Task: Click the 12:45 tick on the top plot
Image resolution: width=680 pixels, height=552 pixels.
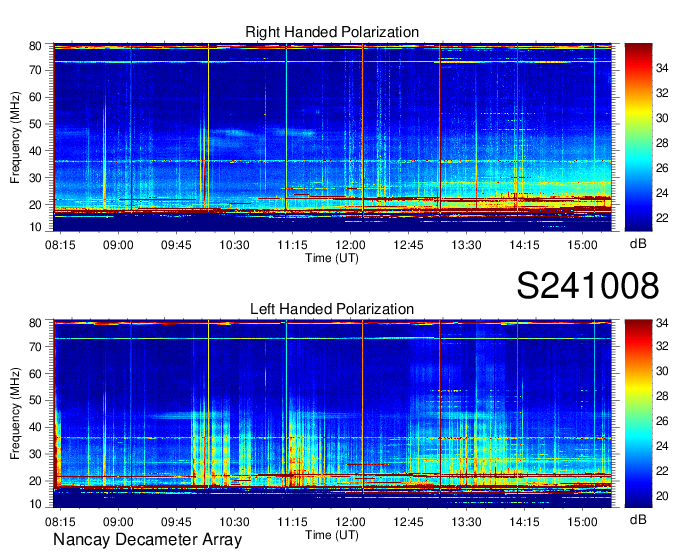Action: coord(409,245)
